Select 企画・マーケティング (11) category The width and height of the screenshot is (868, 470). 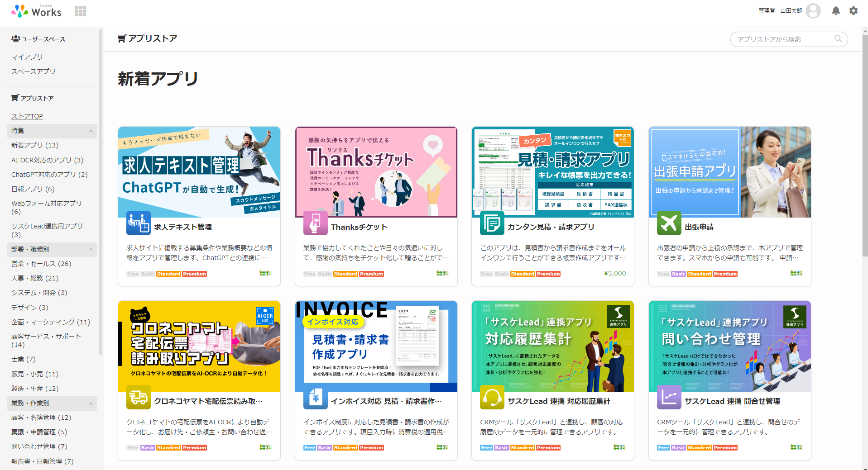click(x=51, y=322)
